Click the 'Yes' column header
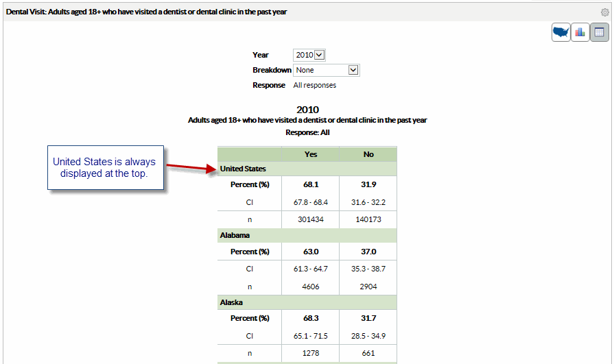614x364 pixels. [x=311, y=154]
